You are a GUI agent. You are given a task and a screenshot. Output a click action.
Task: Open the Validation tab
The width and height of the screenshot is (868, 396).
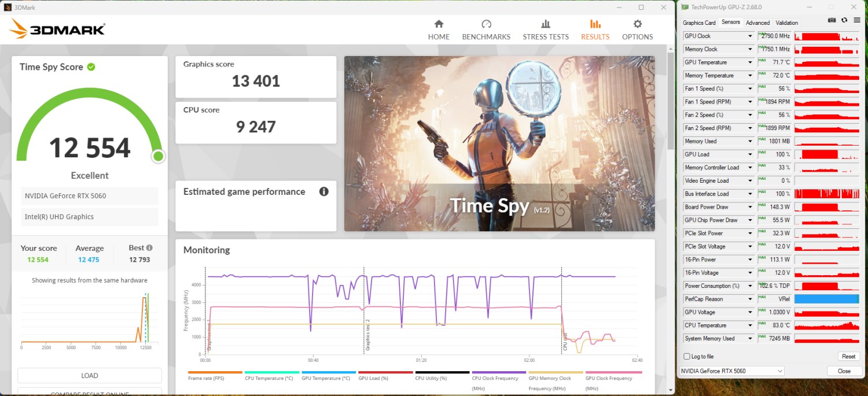click(x=787, y=23)
